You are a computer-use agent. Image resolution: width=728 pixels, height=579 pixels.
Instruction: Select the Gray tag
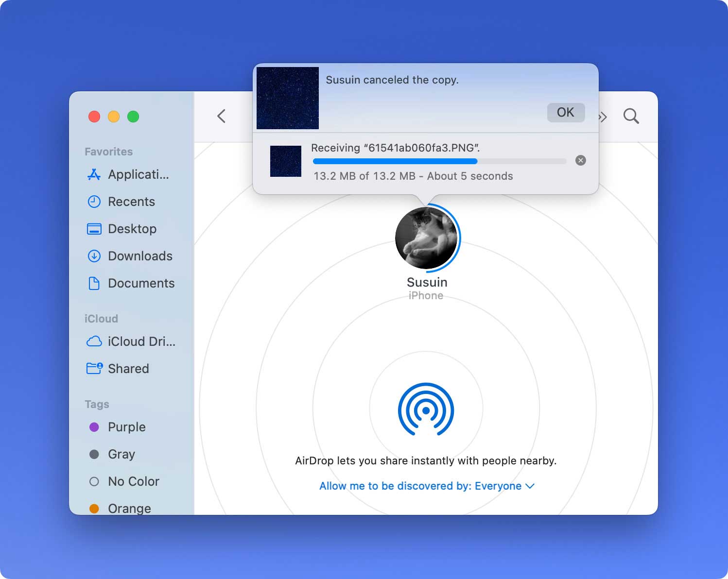coord(112,454)
